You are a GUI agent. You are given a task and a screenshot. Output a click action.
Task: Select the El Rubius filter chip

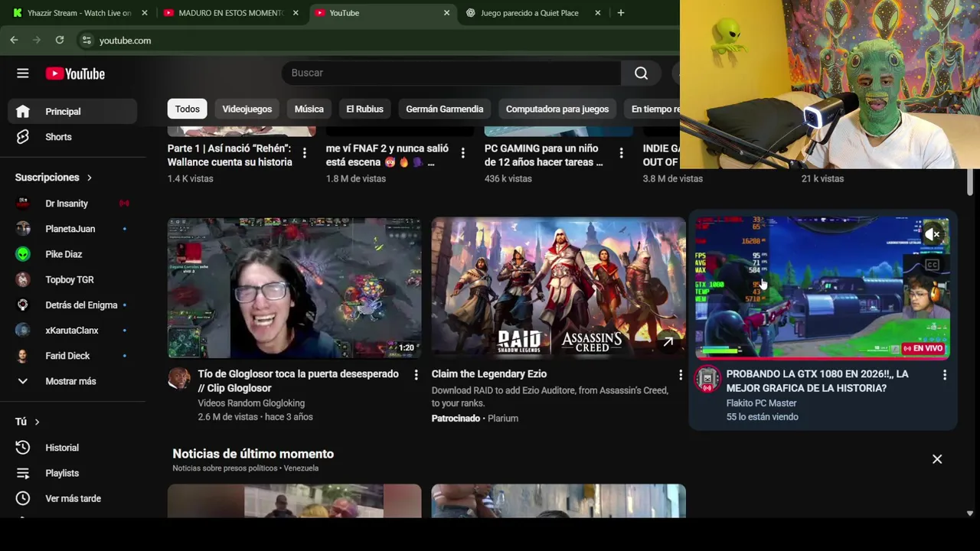[364, 109]
